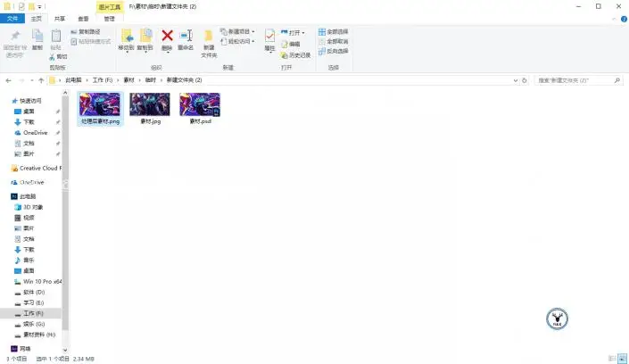629x364 pixels.
Task: Open the Open (打开) dropdown in ribbon
Action: point(293,32)
